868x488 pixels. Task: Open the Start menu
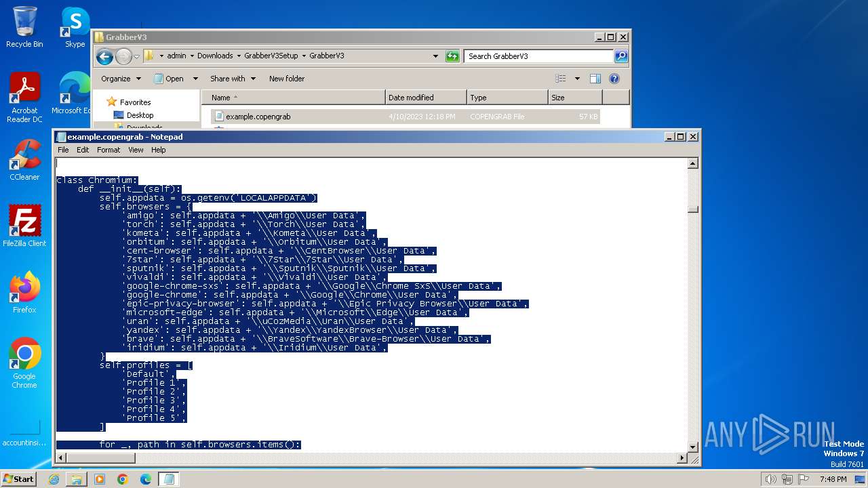coord(18,479)
